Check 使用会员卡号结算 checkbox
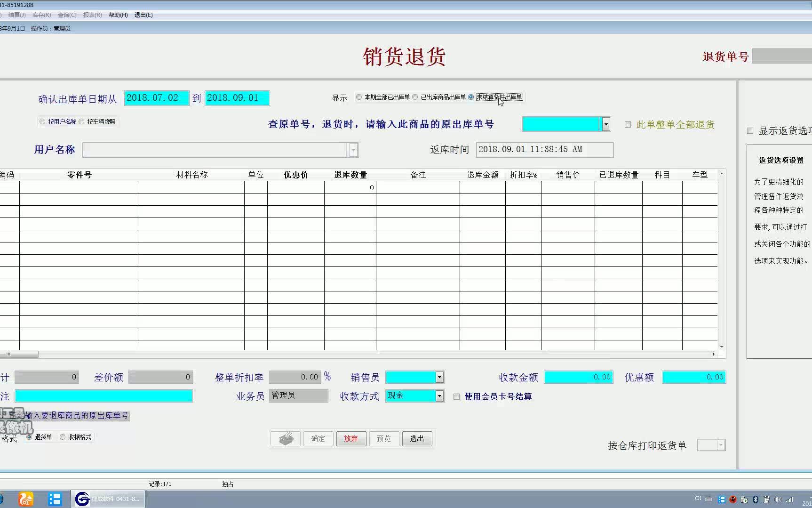 (x=456, y=397)
